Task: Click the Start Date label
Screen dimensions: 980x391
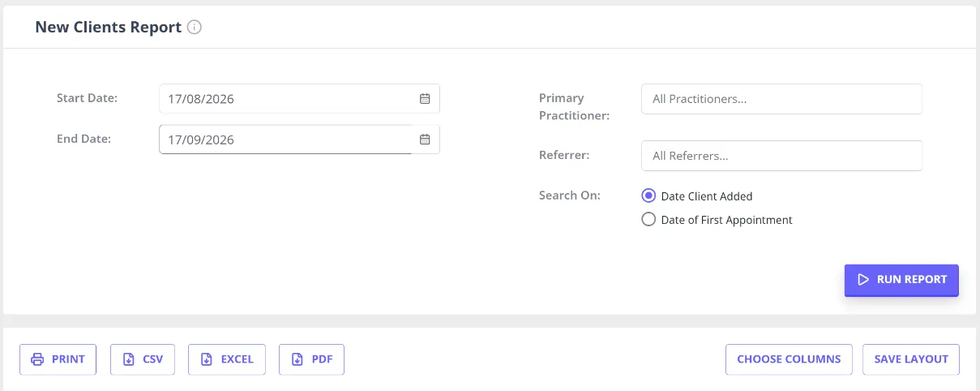Action: [x=87, y=98]
